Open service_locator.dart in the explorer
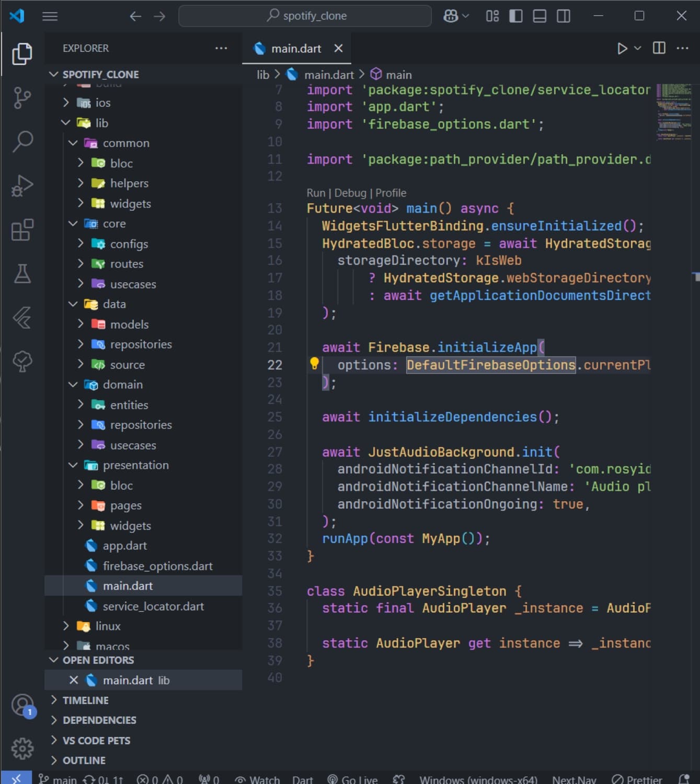 pyautogui.click(x=143, y=606)
